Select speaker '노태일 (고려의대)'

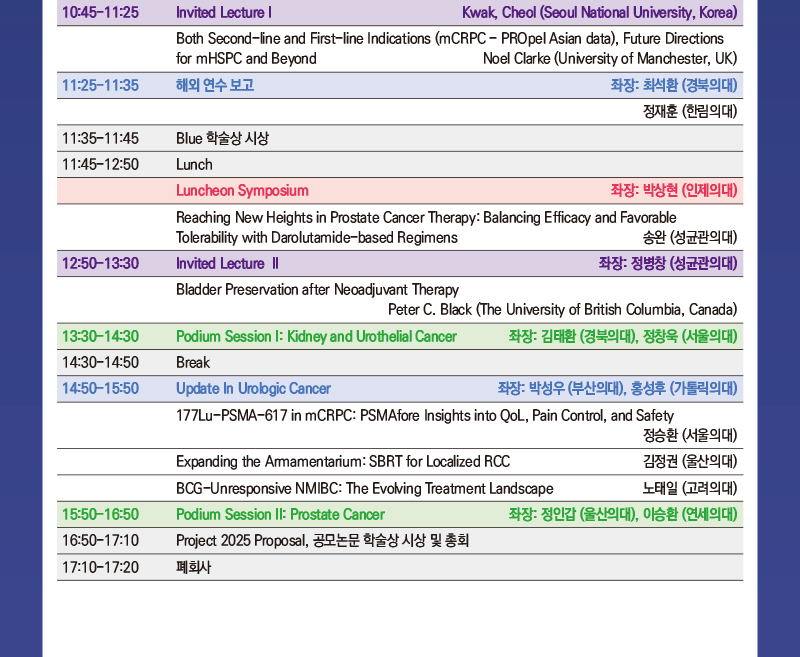[690, 489]
